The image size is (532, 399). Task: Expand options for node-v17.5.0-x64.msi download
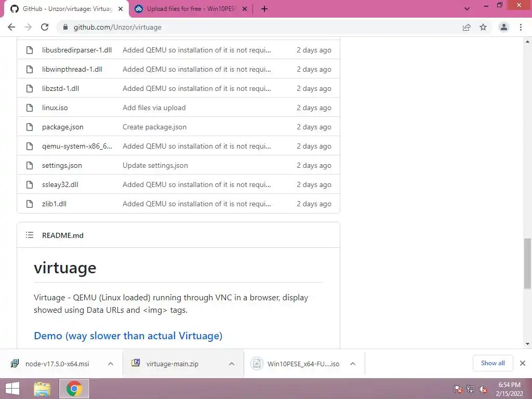click(x=111, y=364)
